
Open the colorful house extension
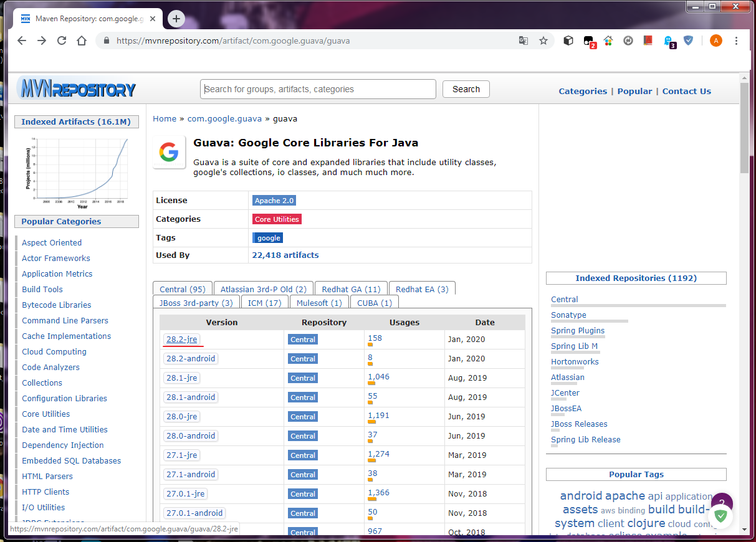coord(608,40)
